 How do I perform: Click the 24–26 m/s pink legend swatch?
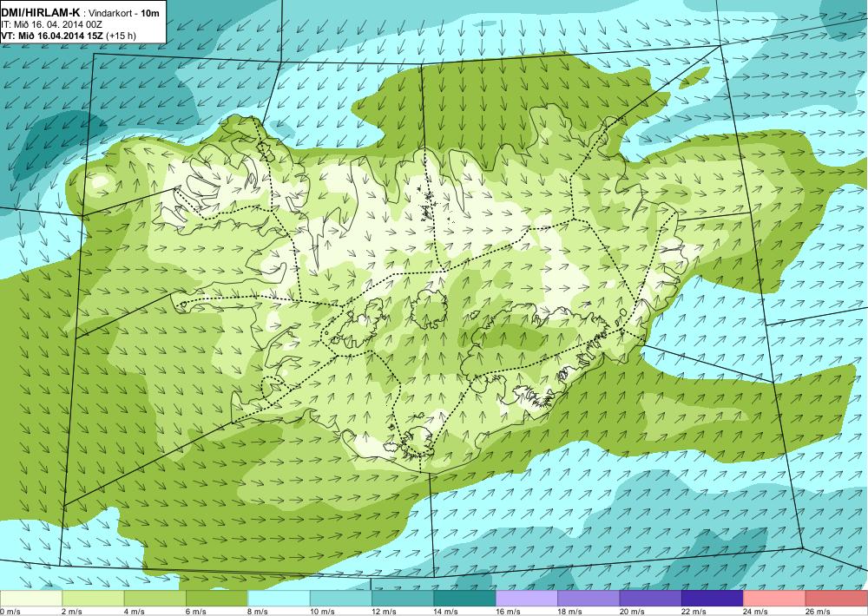[775, 599]
